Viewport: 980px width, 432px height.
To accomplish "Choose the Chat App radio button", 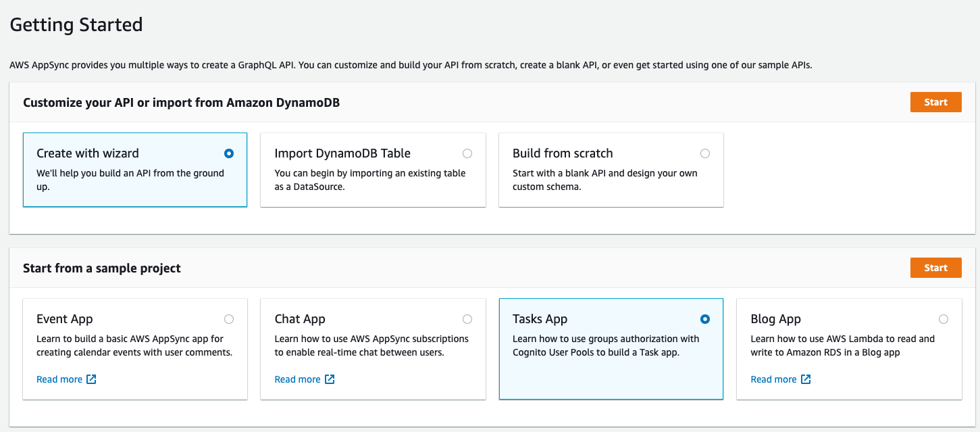I will 467,319.
